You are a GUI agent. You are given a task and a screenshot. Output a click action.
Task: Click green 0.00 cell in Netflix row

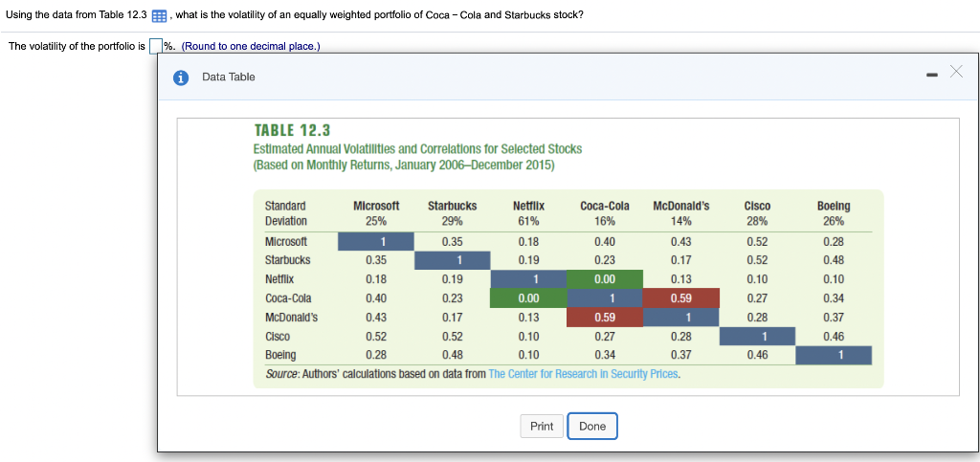click(605, 279)
